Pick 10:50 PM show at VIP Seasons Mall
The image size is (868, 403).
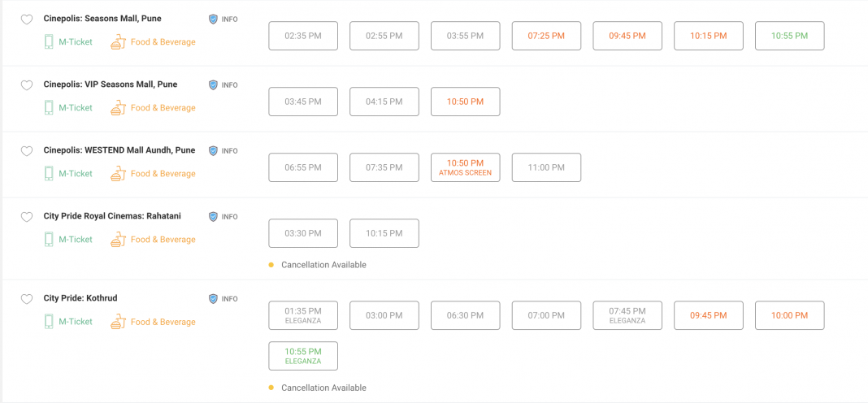(465, 102)
